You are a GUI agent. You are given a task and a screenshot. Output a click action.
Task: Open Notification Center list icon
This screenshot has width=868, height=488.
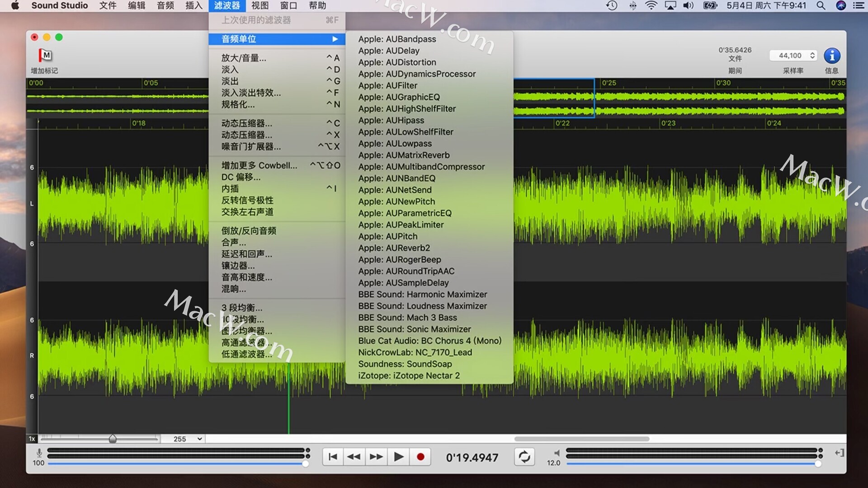[859, 5]
